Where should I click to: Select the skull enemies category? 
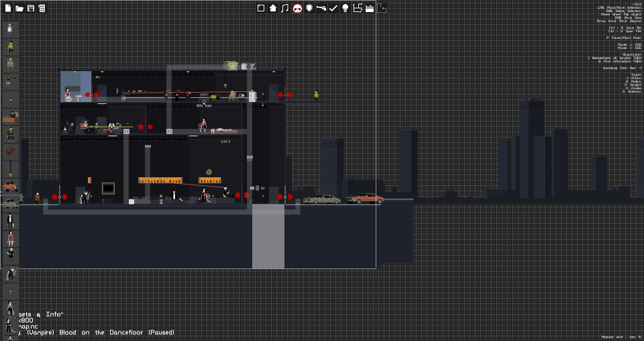[297, 8]
